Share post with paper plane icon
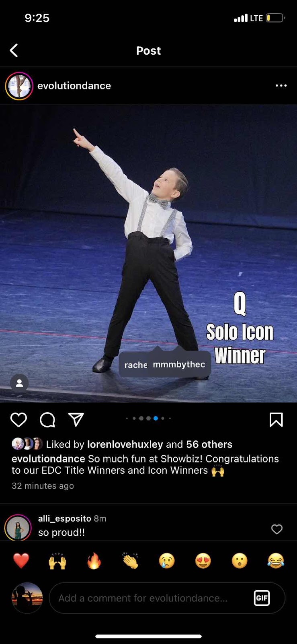The height and width of the screenshot is (644, 297). (76, 419)
